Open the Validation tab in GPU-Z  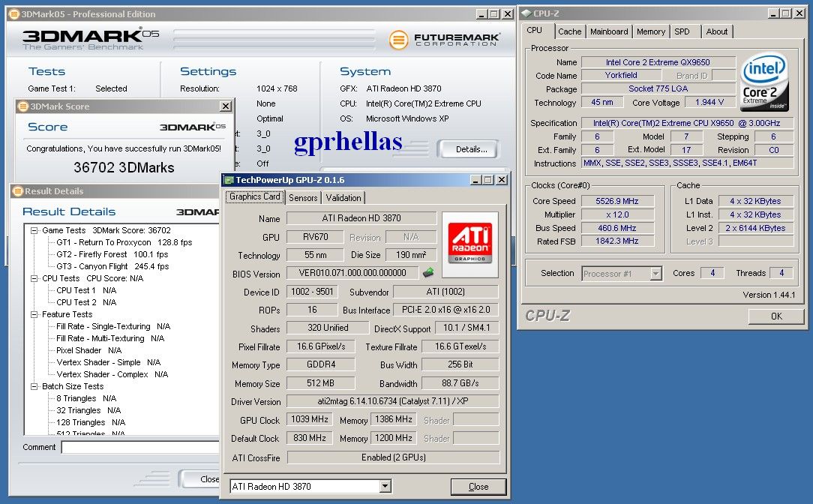pyautogui.click(x=343, y=197)
